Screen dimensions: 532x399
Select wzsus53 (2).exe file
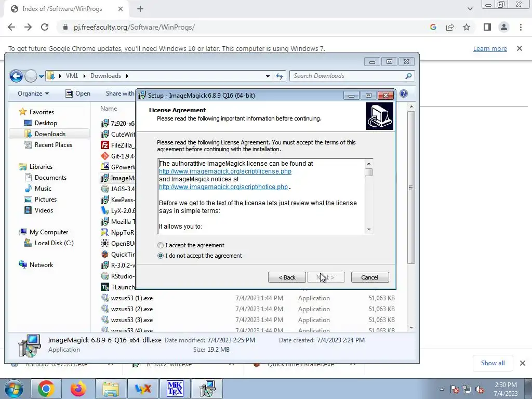(x=131, y=309)
